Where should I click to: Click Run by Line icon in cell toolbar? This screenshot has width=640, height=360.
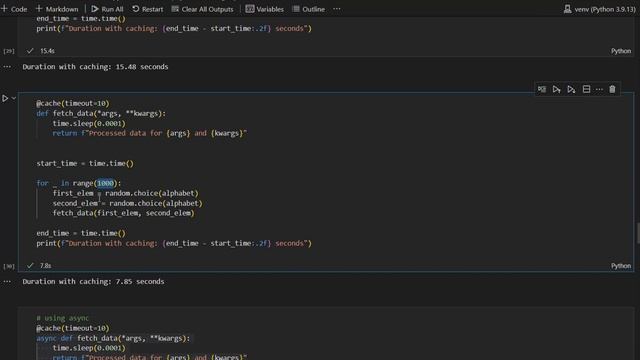(542, 89)
